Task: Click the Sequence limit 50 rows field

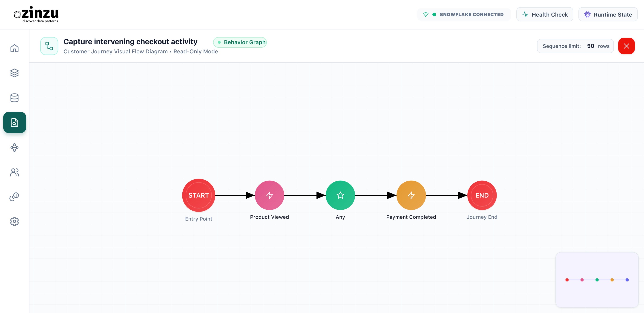Action: [x=575, y=46]
